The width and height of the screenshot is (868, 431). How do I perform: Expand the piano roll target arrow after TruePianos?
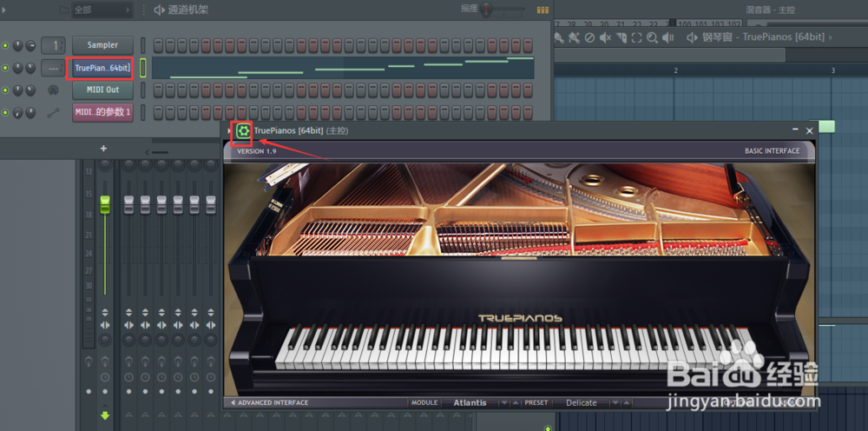coord(831,37)
